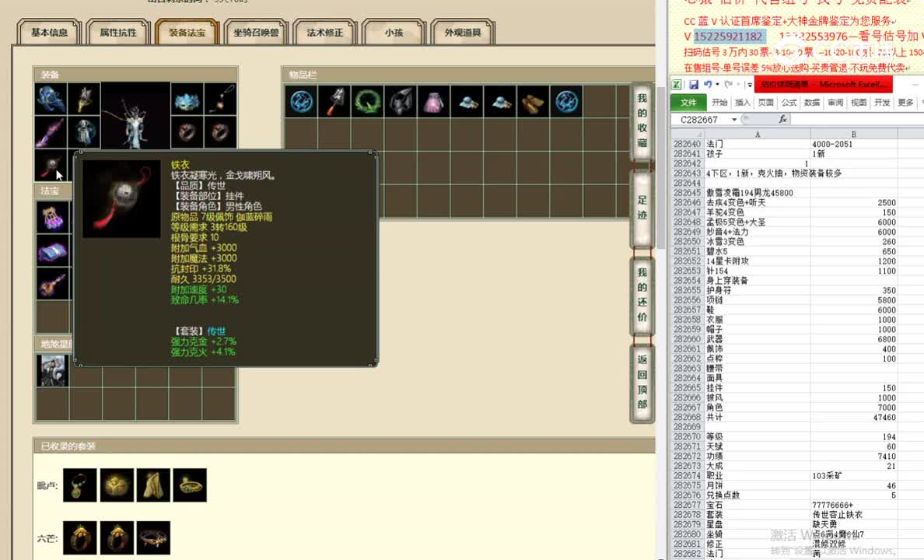Select the 毗卢 golden helmet set item
The width and height of the screenshot is (924, 560).
(117, 485)
